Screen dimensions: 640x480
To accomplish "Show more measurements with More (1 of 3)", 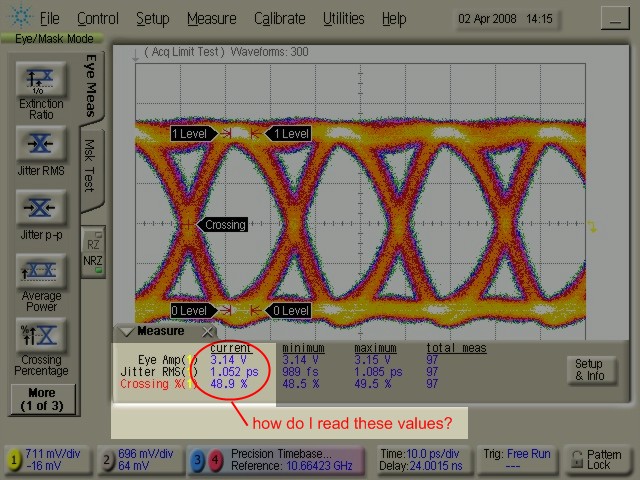I will [x=41, y=399].
